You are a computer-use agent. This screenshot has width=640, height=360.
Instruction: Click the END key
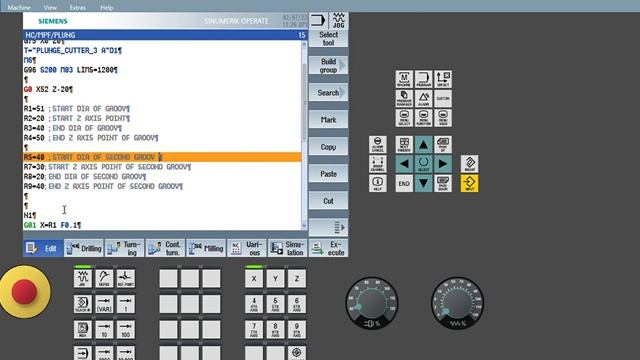point(404,183)
